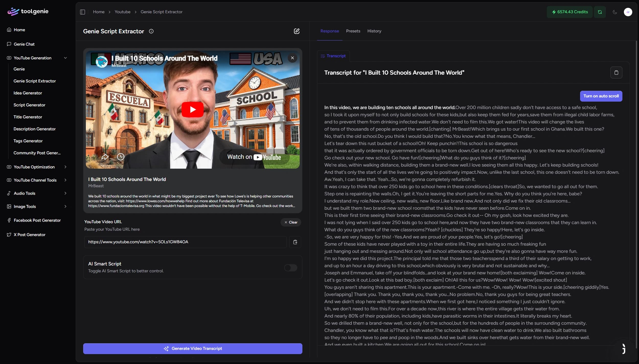This screenshot has width=639, height=364.
Task: Enable the AI Smart Script switch
Action: 291,268
